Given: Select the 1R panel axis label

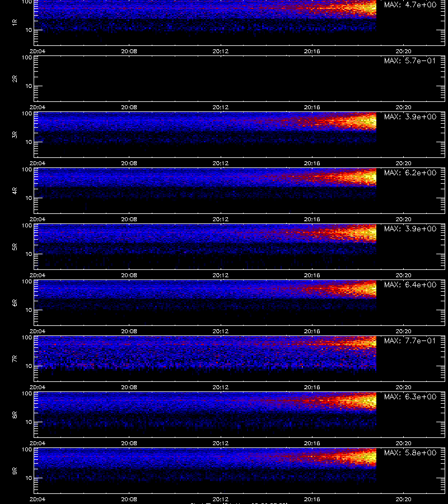Looking at the screenshot, I should 15,22.
